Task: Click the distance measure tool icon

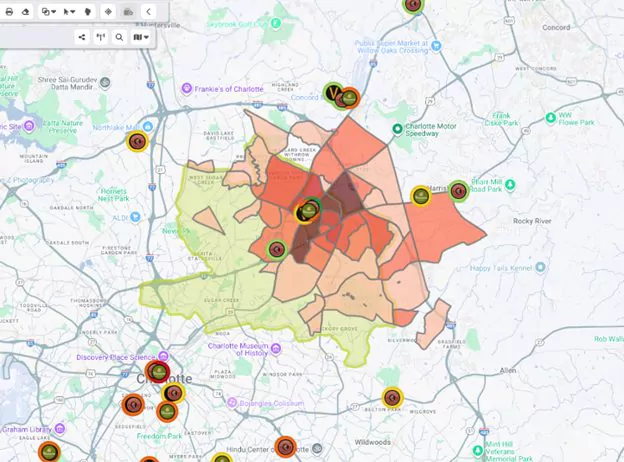Action: click(x=100, y=37)
